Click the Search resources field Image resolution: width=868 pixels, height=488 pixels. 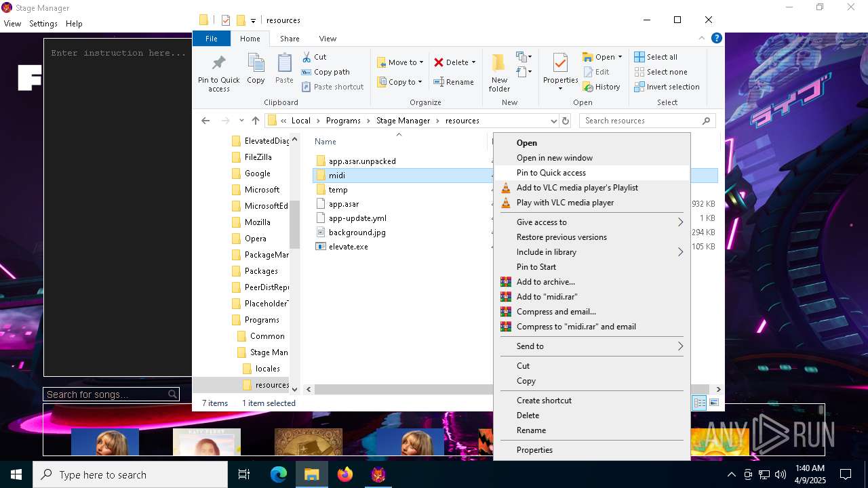pos(648,121)
